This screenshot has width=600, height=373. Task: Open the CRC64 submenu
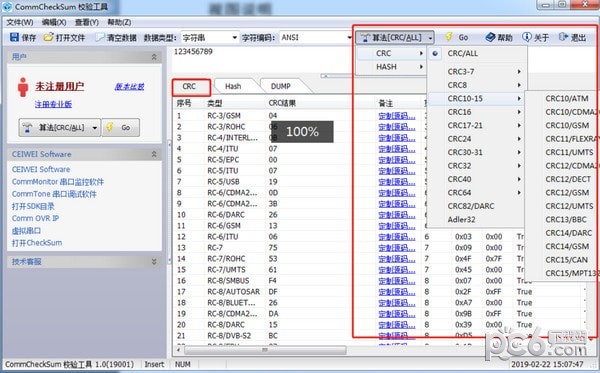click(x=476, y=192)
